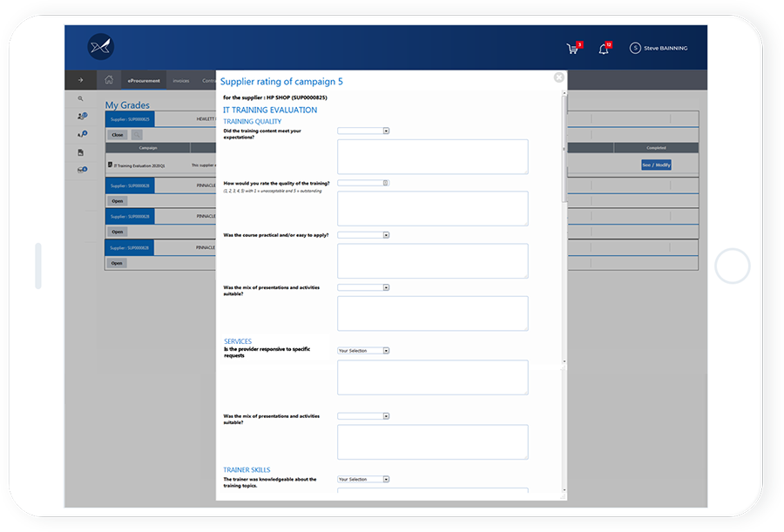Open Steve BAINNING's profile avatar
The width and height of the screenshot is (784, 532).
(635, 48)
